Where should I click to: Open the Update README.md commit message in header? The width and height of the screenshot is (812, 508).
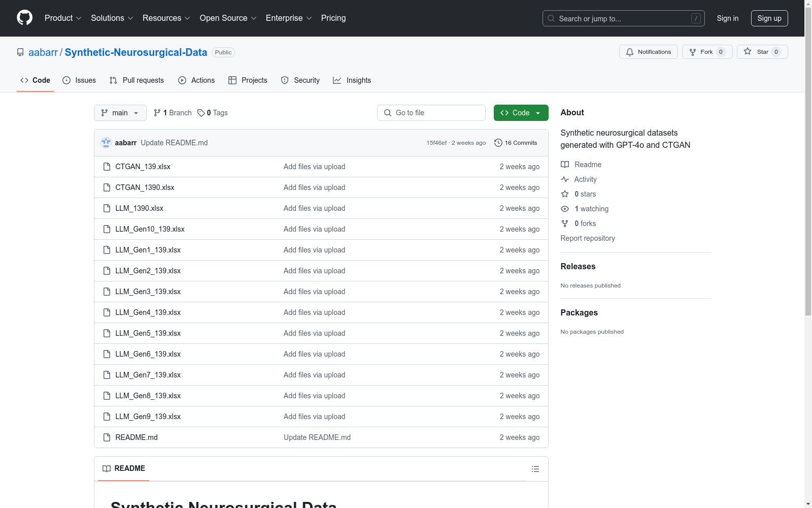[x=174, y=143]
